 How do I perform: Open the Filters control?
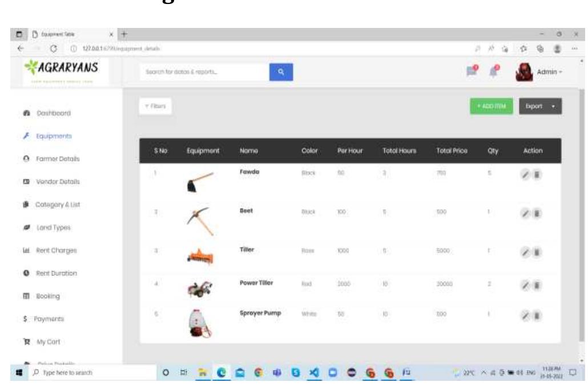(x=155, y=107)
